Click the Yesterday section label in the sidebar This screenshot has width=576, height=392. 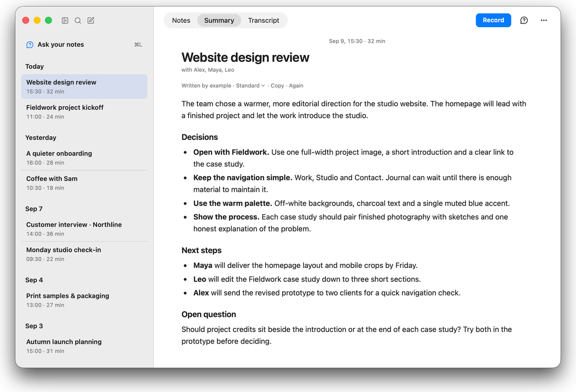point(41,138)
